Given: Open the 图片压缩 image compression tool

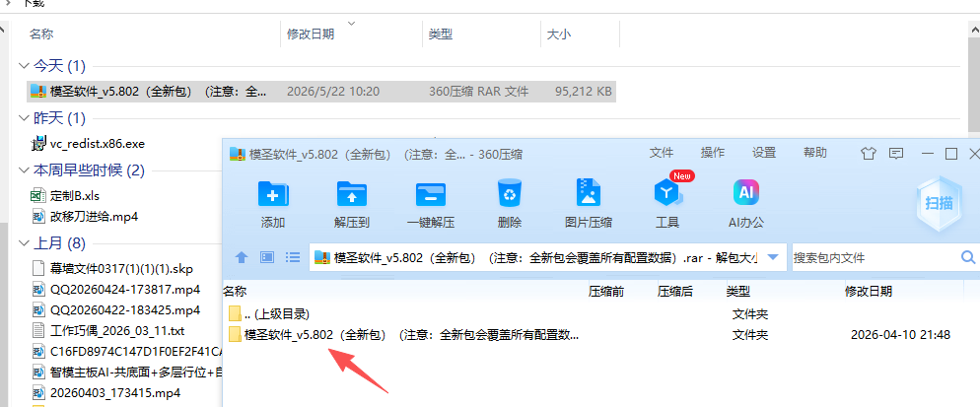Looking at the screenshot, I should [589, 193].
